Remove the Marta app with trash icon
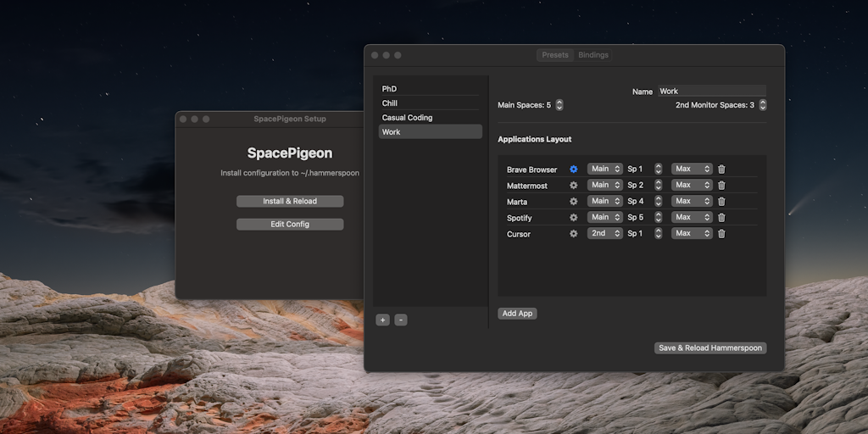 click(721, 202)
